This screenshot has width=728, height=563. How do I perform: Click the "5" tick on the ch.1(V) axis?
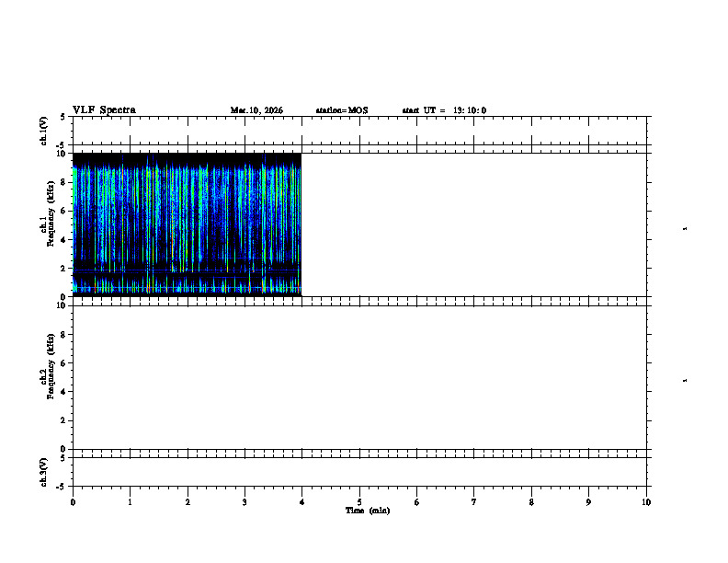pos(63,117)
